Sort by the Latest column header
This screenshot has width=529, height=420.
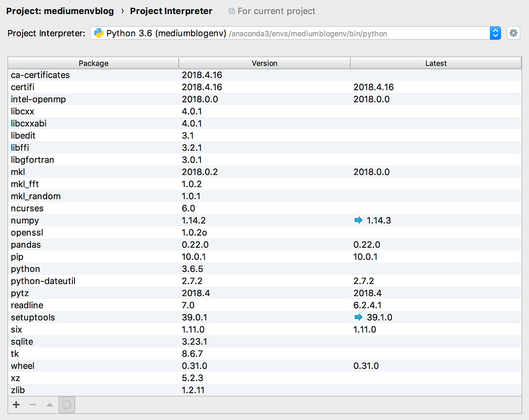point(436,63)
